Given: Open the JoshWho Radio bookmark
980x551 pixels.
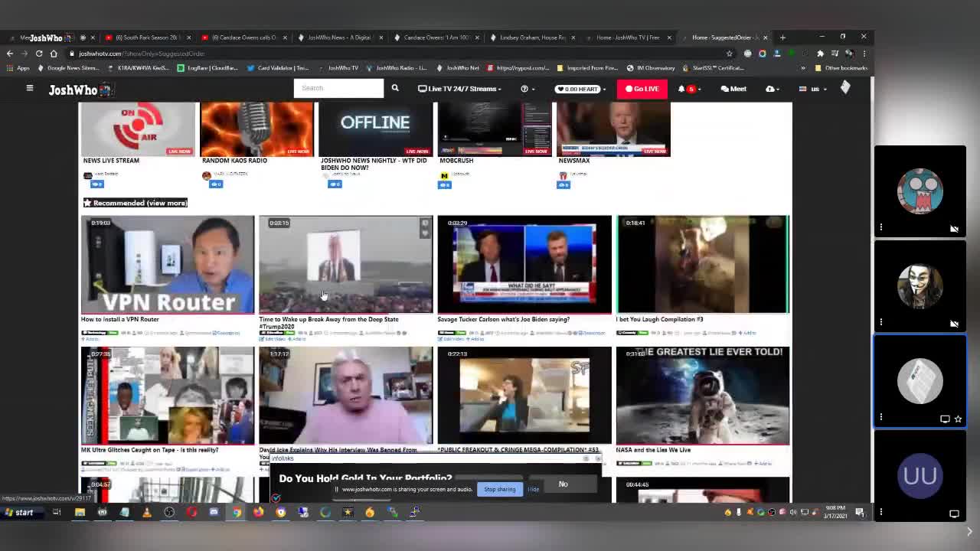Looking at the screenshot, I should [397, 68].
